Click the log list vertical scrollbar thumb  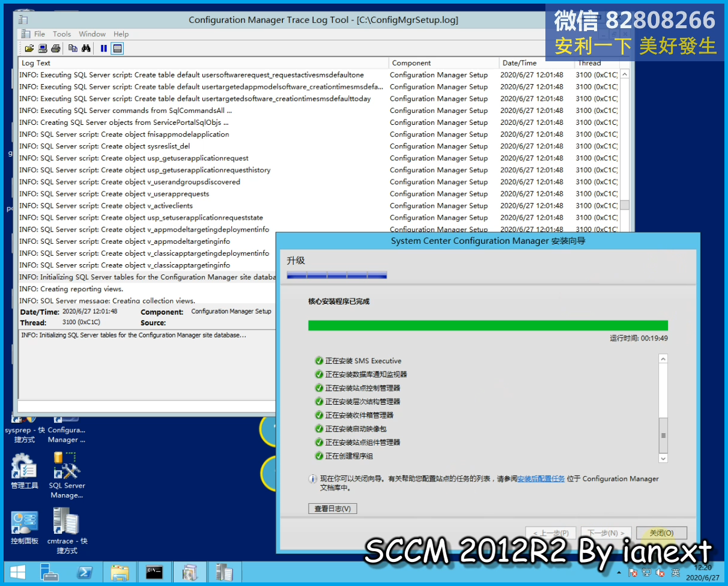(x=625, y=205)
